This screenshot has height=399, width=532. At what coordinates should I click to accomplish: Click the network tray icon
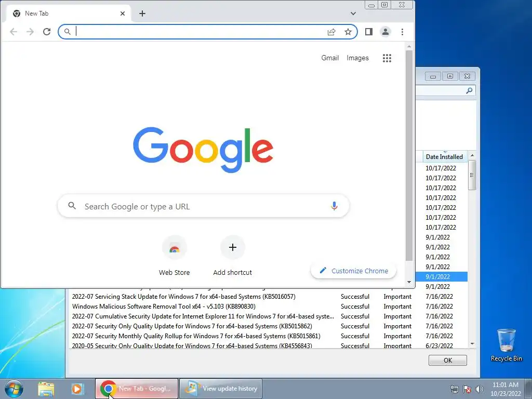click(x=454, y=389)
